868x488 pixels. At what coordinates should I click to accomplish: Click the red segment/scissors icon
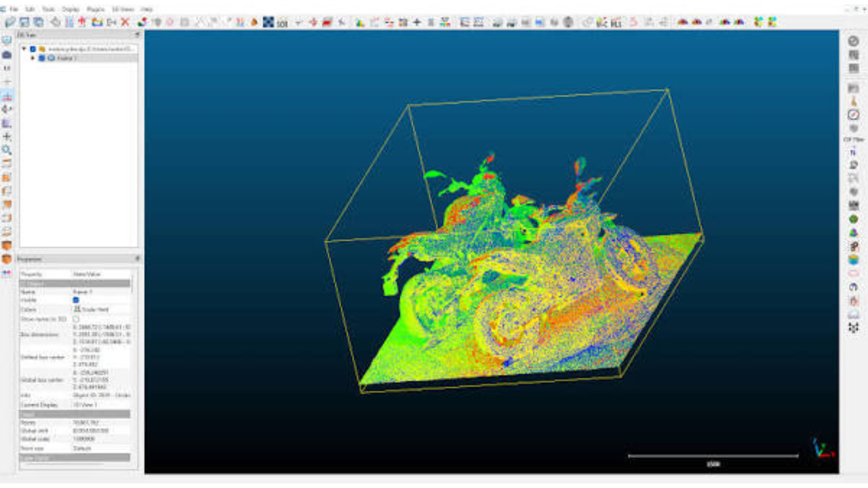327,22
